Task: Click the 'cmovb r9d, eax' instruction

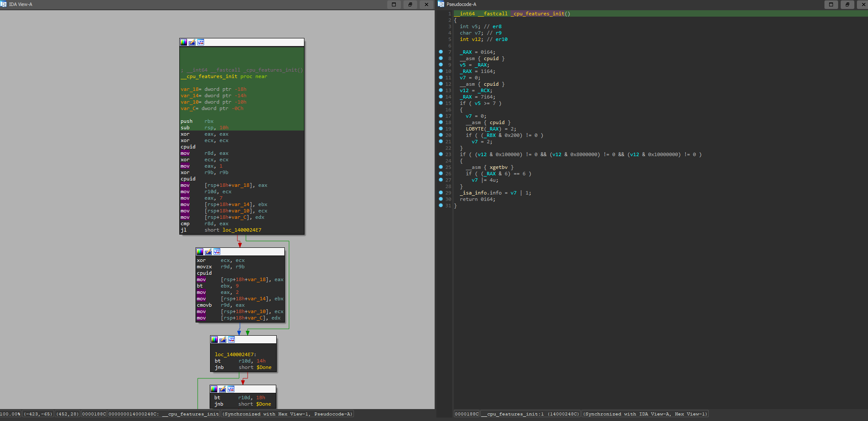Action: point(221,305)
